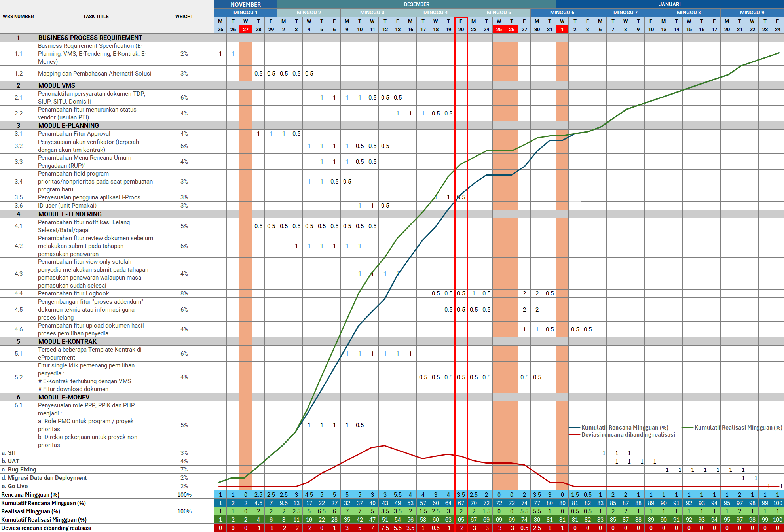This screenshot has height=532, width=784.
Task: Select the Bug Fixing row label
Action: 19,470
